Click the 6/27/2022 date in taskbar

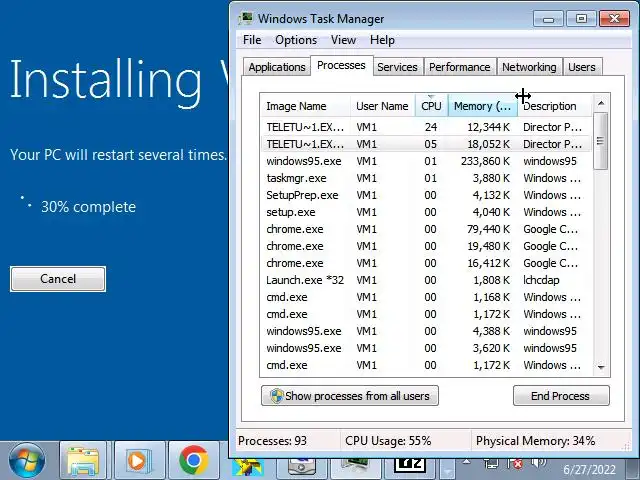589,469
